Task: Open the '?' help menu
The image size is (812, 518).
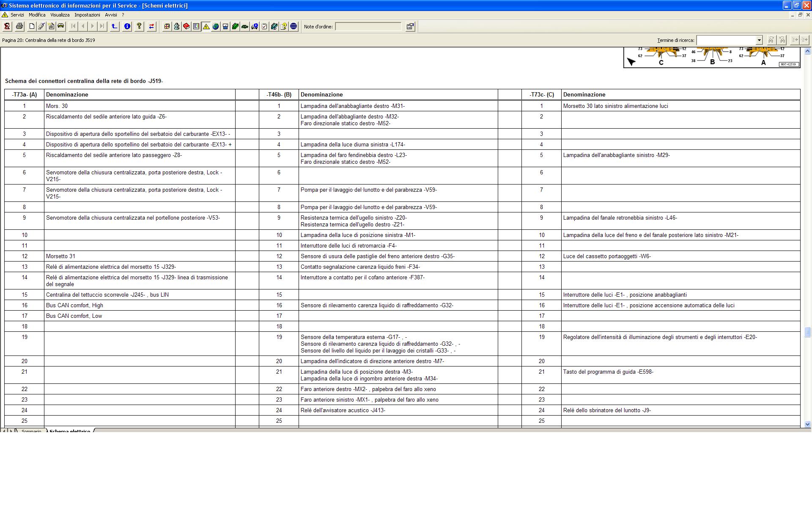Action: (x=123, y=15)
